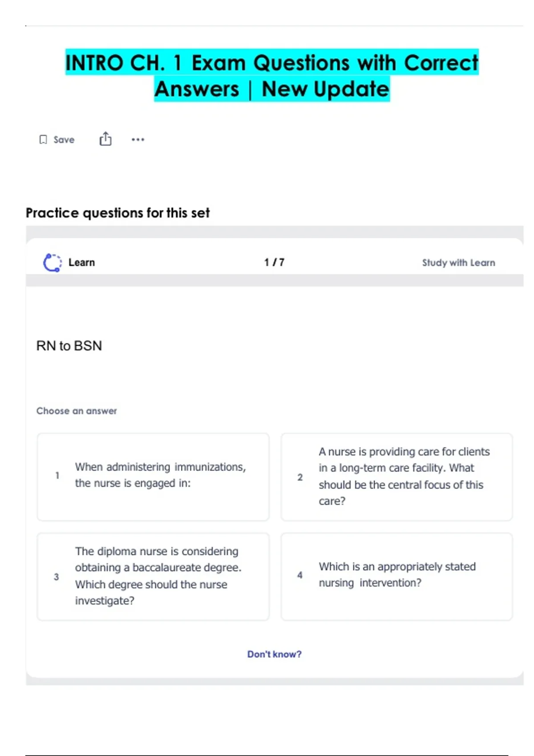Screen dimensions: 534x756
Task: Open the Study with Learn link
Action: tap(458, 263)
